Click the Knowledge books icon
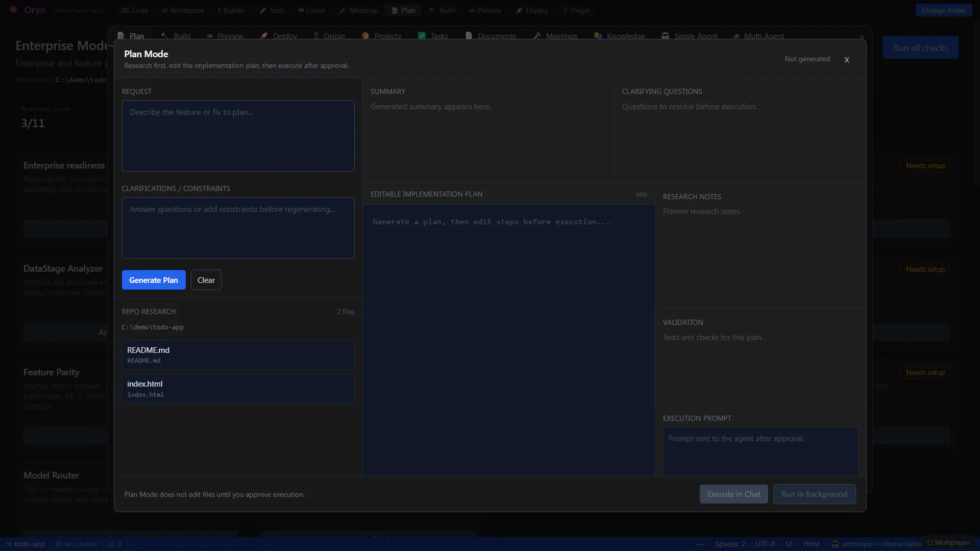Screen dimensions: 980x551 598,36
